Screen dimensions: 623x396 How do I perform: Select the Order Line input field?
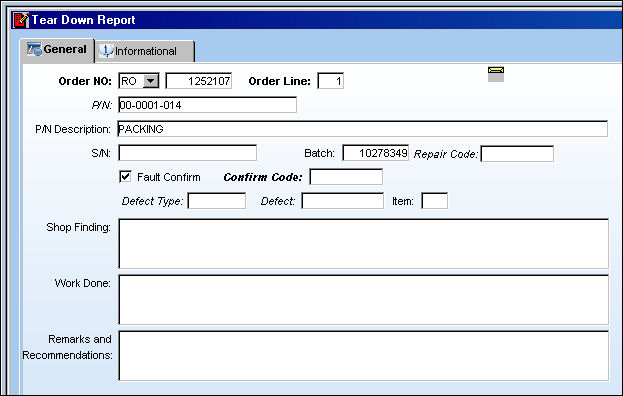(x=331, y=81)
